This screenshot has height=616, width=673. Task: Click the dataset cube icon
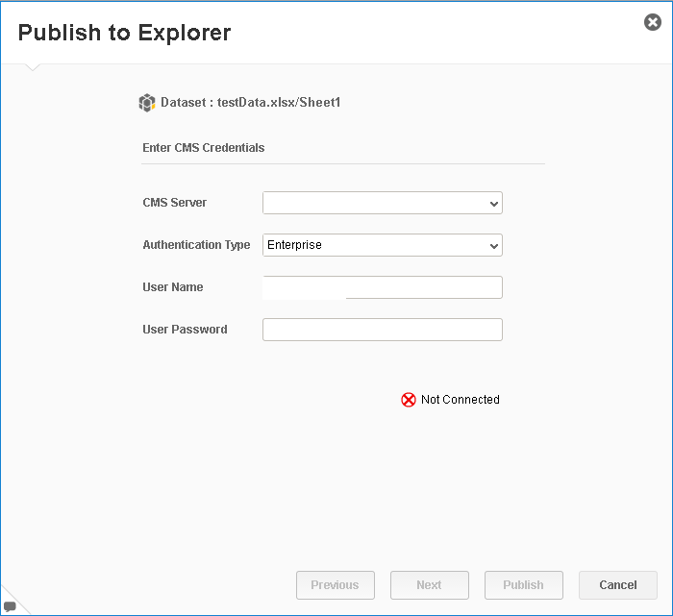click(147, 103)
